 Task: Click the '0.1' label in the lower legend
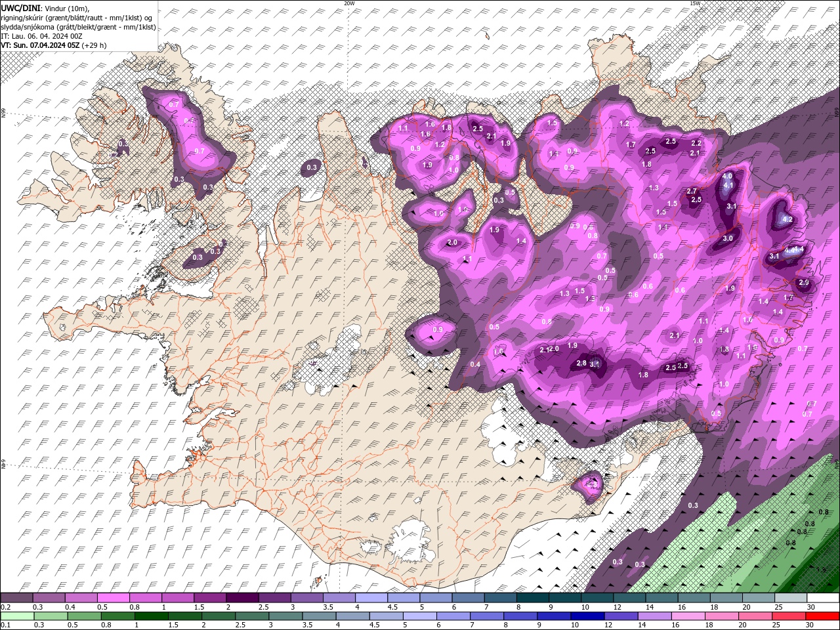click(5, 625)
